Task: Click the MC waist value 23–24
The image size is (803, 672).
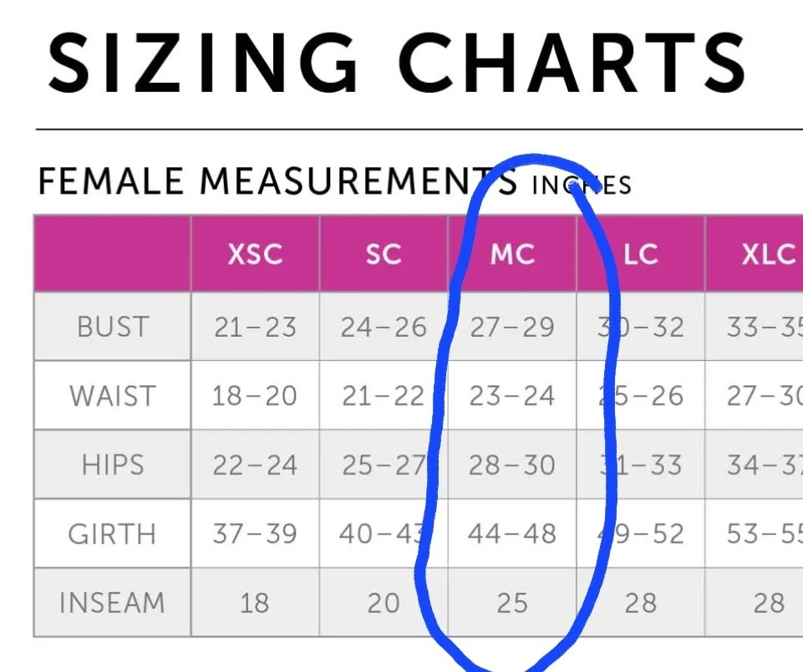Action: pyautogui.click(x=512, y=396)
